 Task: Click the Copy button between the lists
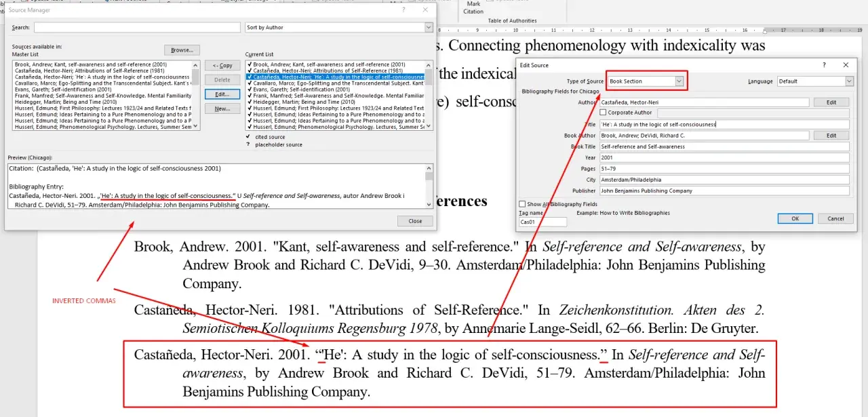point(222,65)
